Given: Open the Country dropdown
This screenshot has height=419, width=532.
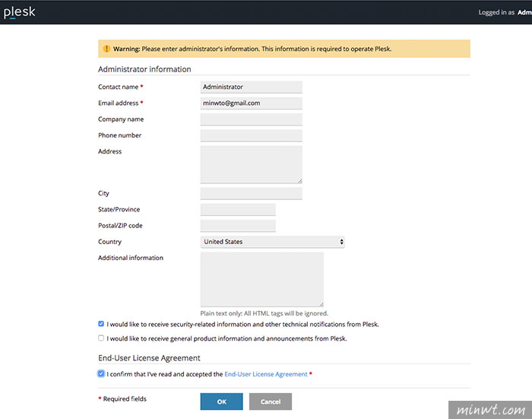Looking at the screenshot, I should tap(272, 242).
